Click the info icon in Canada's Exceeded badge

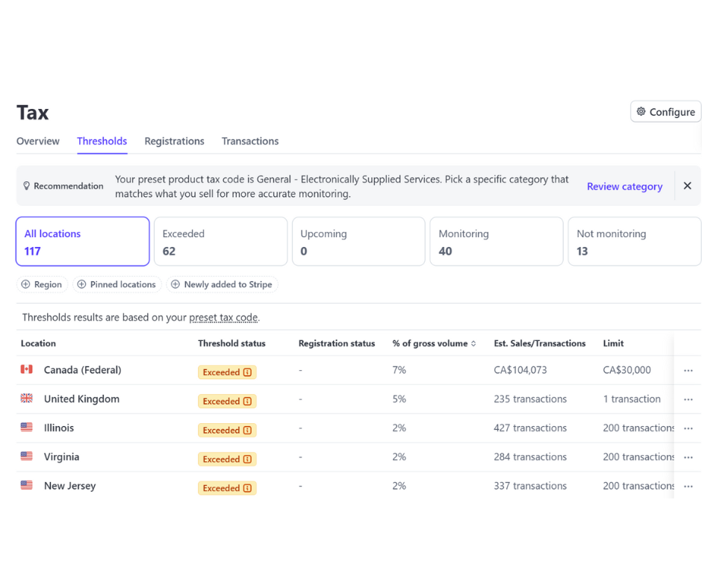click(x=247, y=372)
